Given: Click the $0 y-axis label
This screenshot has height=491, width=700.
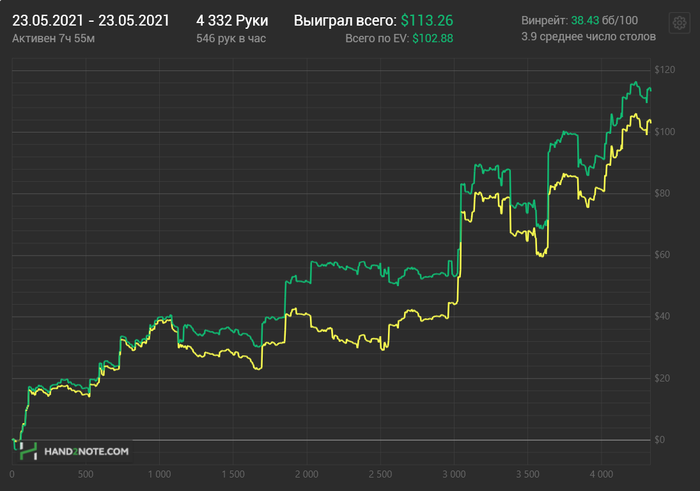Looking at the screenshot, I should [x=659, y=440].
